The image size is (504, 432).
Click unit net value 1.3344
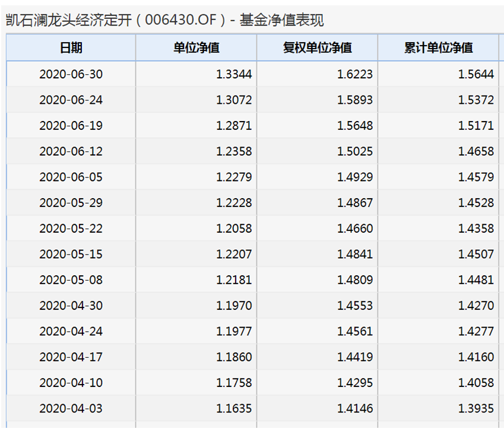coord(234,74)
